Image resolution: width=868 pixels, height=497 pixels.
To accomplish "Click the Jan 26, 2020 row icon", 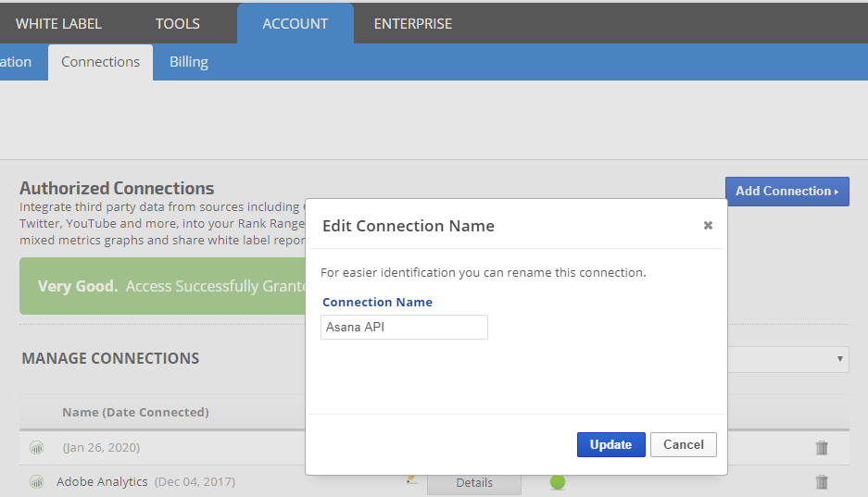I will click(37, 448).
